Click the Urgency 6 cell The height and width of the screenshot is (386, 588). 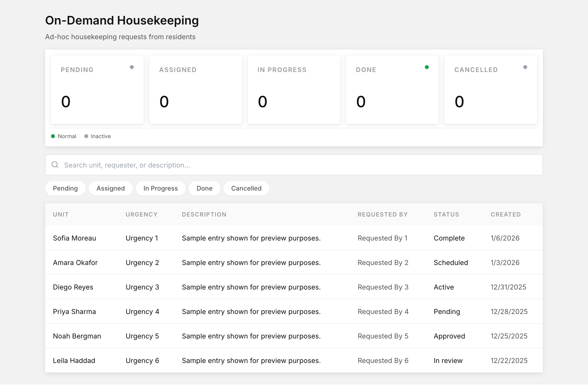[143, 361]
